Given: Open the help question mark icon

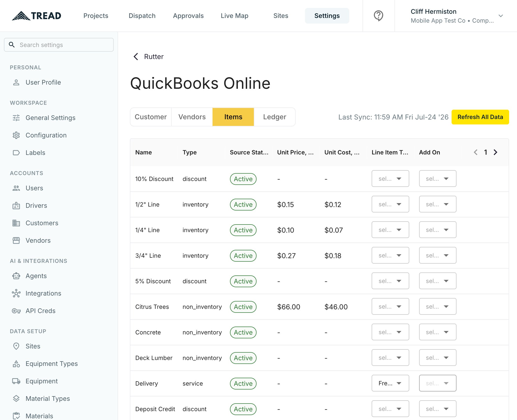Looking at the screenshot, I should click(x=379, y=16).
